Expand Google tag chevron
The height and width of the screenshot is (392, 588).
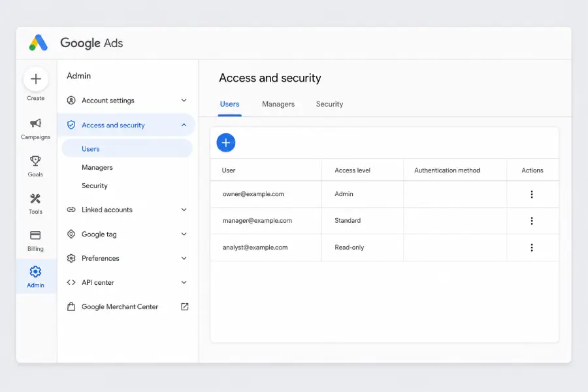pos(184,234)
